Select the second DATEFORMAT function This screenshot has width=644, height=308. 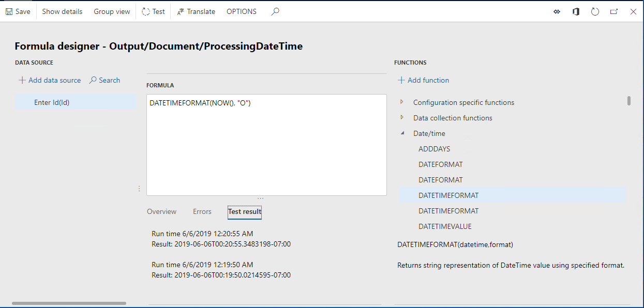click(440, 180)
